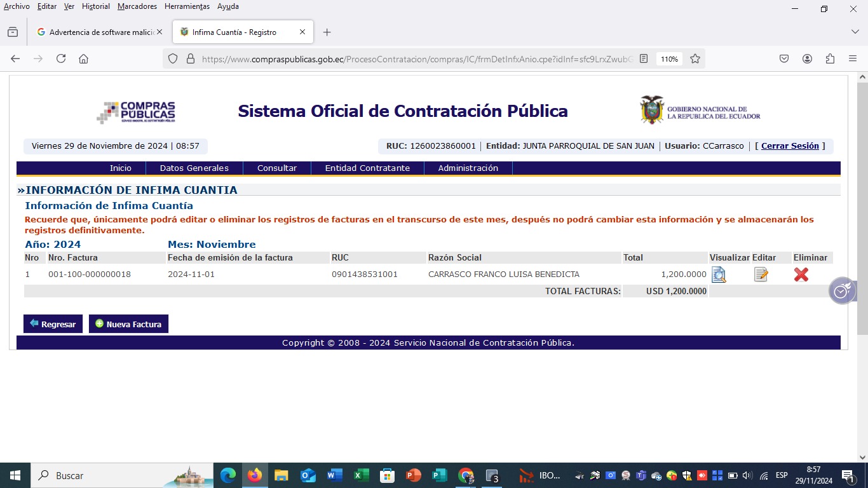This screenshot has width=868, height=488.
Task: Click the browser URL address field
Action: (416, 58)
